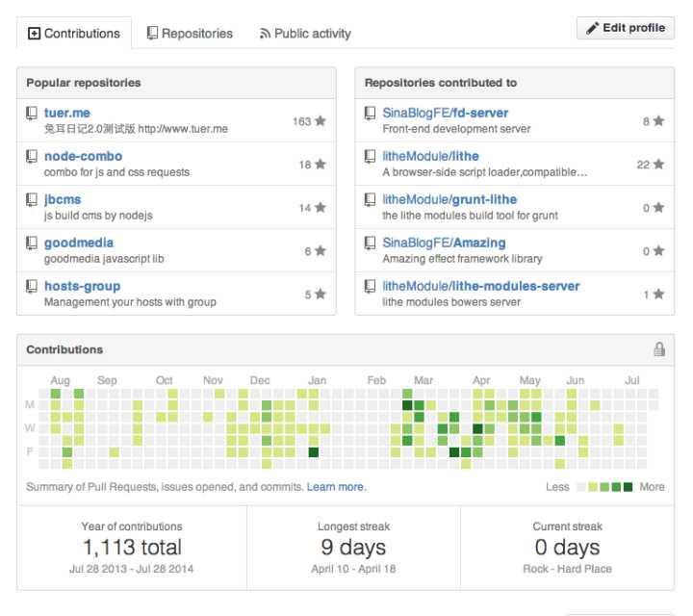Click the 1,113 total contributions stat
Image resolution: width=693 pixels, height=616 pixels.
point(132,548)
